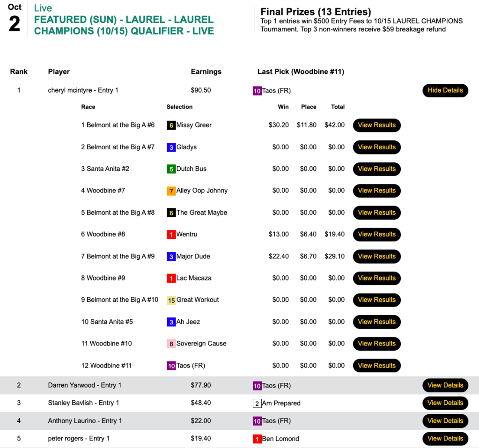Click the red number 1 badge beside Wentru
The width and height of the screenshot is (479, 448).
(171, 235)
